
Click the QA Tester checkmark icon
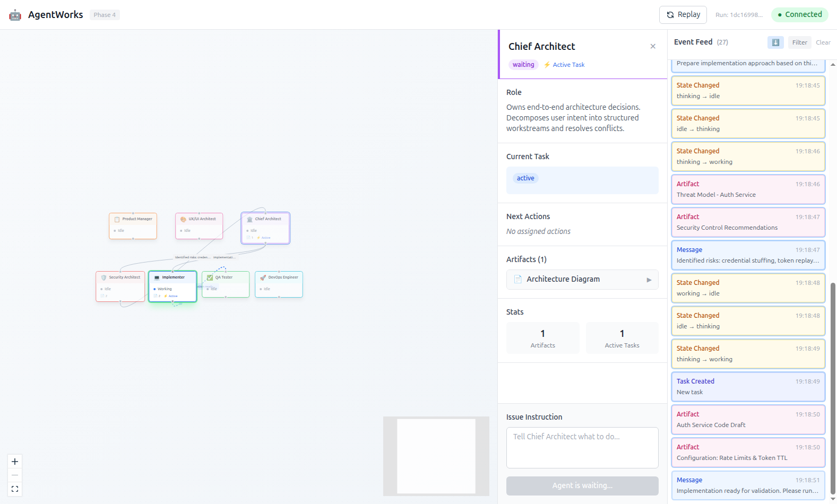210,277
